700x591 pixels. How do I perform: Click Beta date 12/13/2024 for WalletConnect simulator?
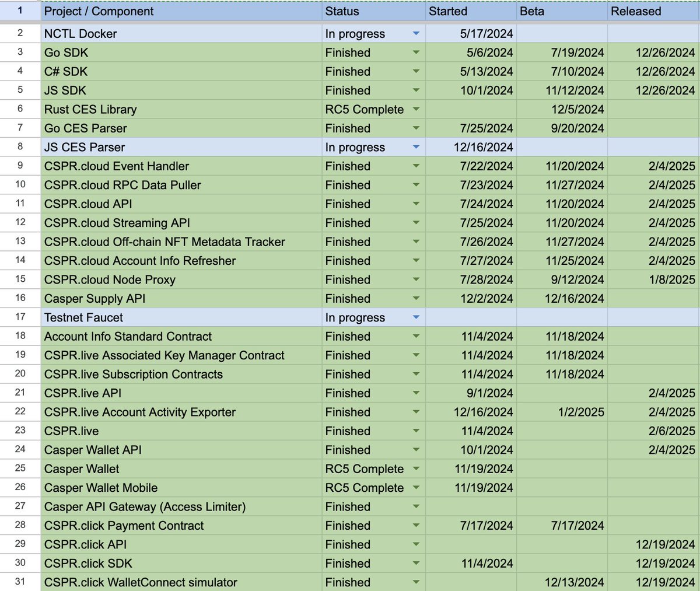562,582
